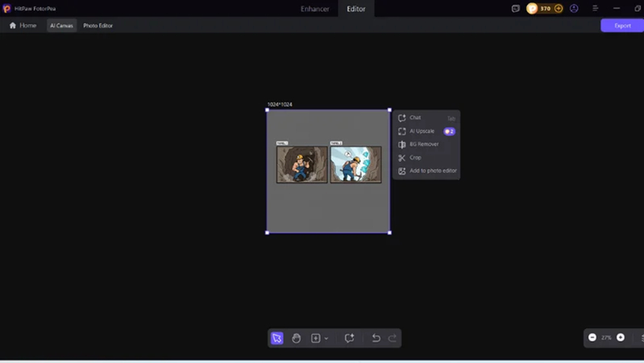The width and height of the screenshot is (644, 363).
Task: Activate the hand pan tool
Action: click(296, 338)
